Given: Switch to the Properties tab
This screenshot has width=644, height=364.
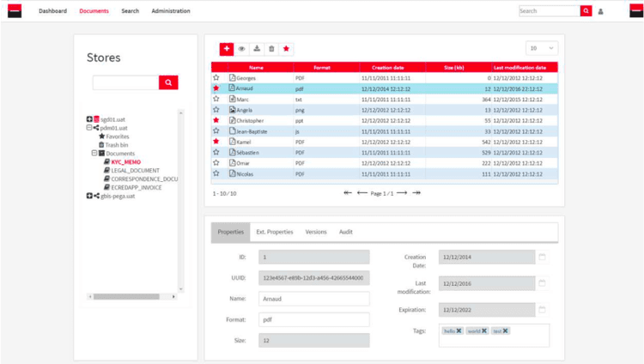Looking at the screenshot, I should pos(230,232).
